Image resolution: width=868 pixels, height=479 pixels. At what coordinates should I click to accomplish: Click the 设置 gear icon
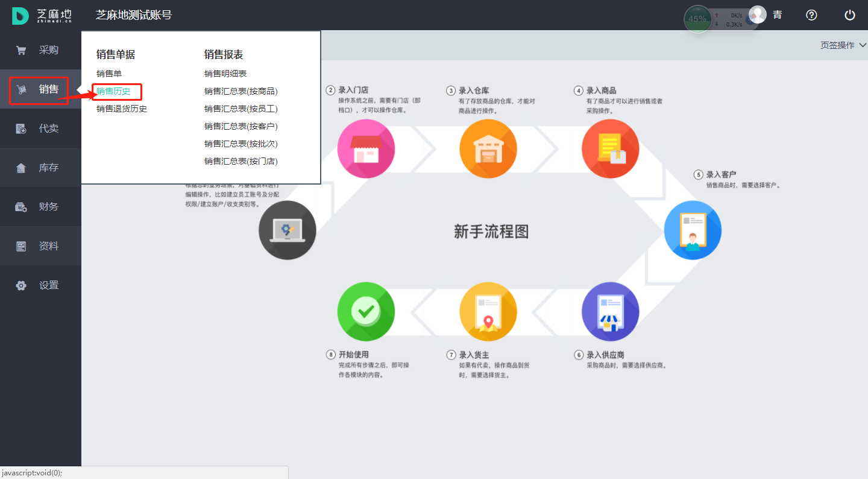(x=21, y=285)
